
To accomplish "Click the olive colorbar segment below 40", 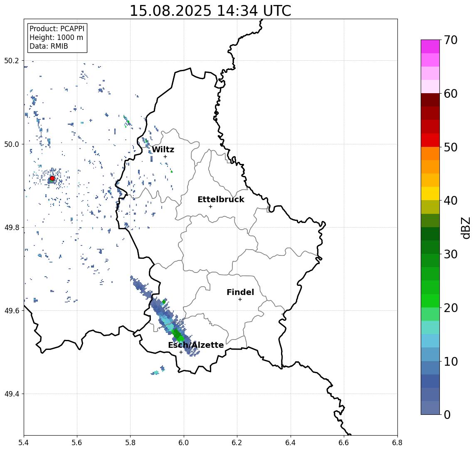I will coord(430,207).
